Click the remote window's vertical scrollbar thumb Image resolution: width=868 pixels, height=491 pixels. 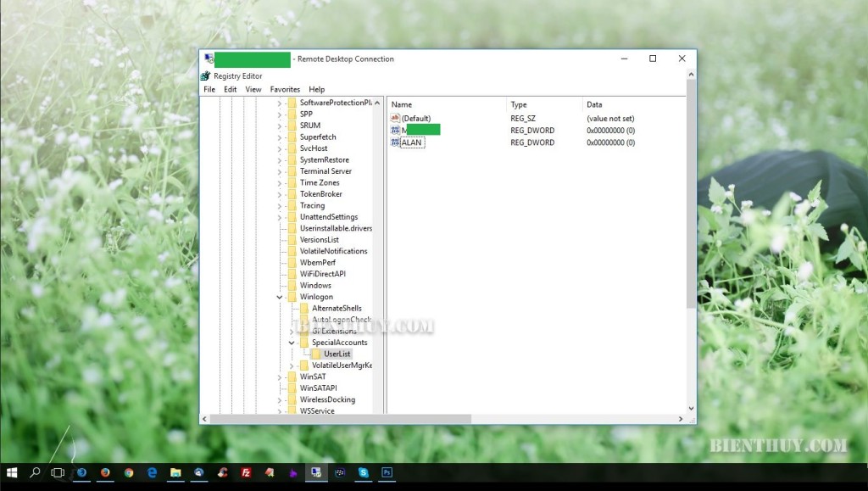[x=691, y=193]
